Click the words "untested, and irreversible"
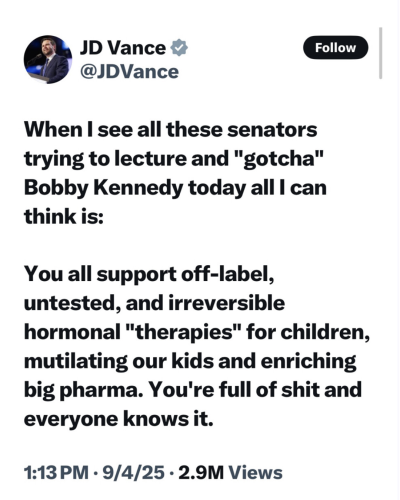Screen dimensions: 400x500 [x=154, y=303]
